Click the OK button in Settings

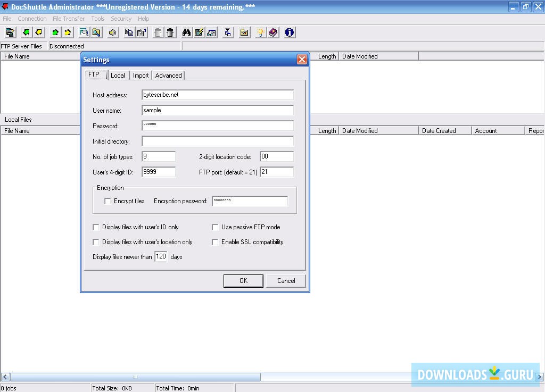pyautogui.click(x=243, y=281)
